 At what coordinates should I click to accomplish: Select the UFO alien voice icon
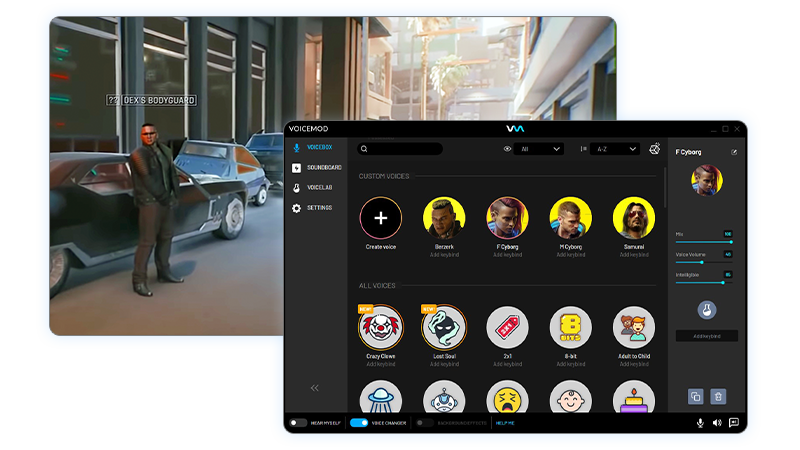[x=381, y=397]
